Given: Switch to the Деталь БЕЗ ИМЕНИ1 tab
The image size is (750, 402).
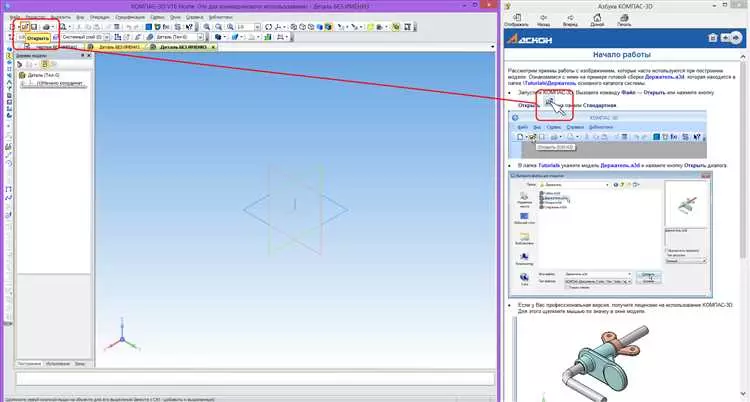Looking at the screenshot, I should click(116, 47).
